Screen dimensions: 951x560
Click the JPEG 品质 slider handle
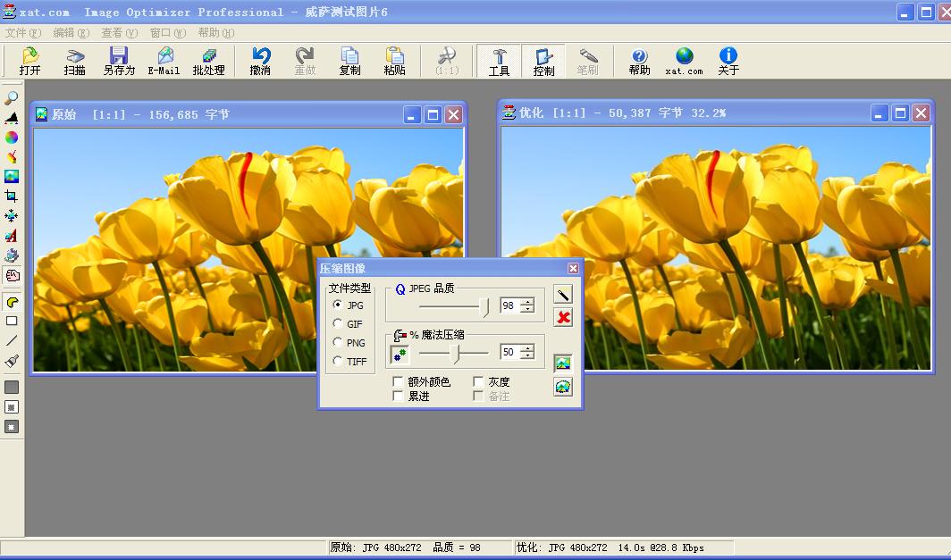click(484, 306)
